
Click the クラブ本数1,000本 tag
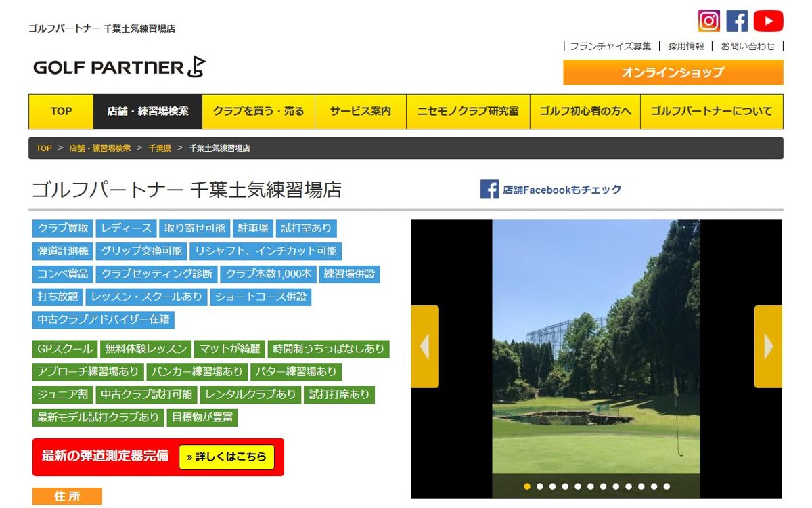coord(269,274)
